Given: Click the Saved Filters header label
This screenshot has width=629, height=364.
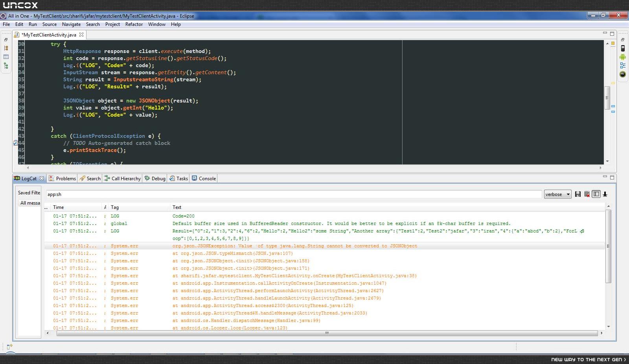Looking at the screenshot, I should [x=29, y=193].
